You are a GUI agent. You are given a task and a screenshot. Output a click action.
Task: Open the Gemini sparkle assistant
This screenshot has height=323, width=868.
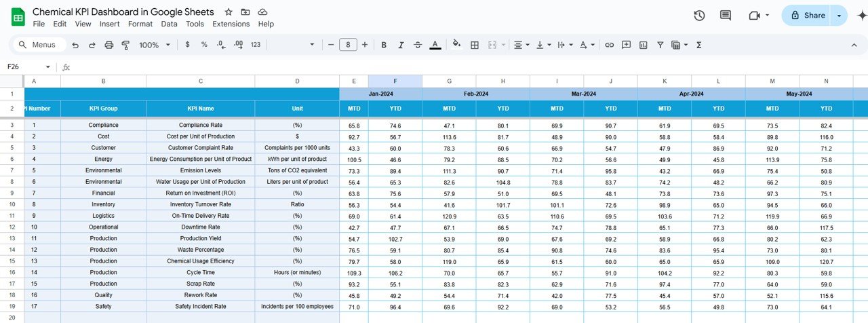pos(862,16)
